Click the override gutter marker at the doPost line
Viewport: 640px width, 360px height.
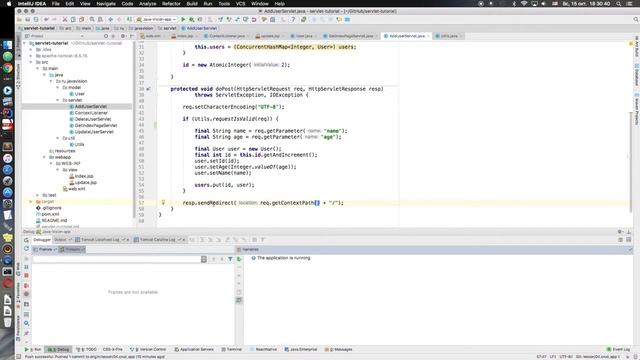[148, 89]
